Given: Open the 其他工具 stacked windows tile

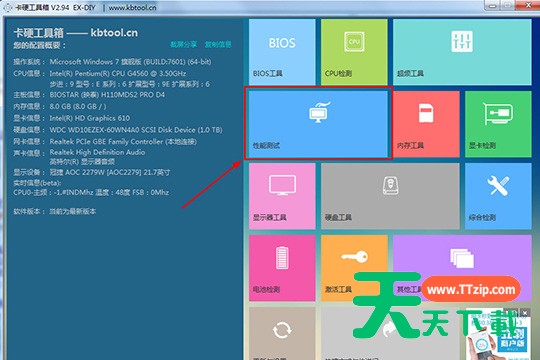Looking at the screenshot, I should click(x=462, y=268).
